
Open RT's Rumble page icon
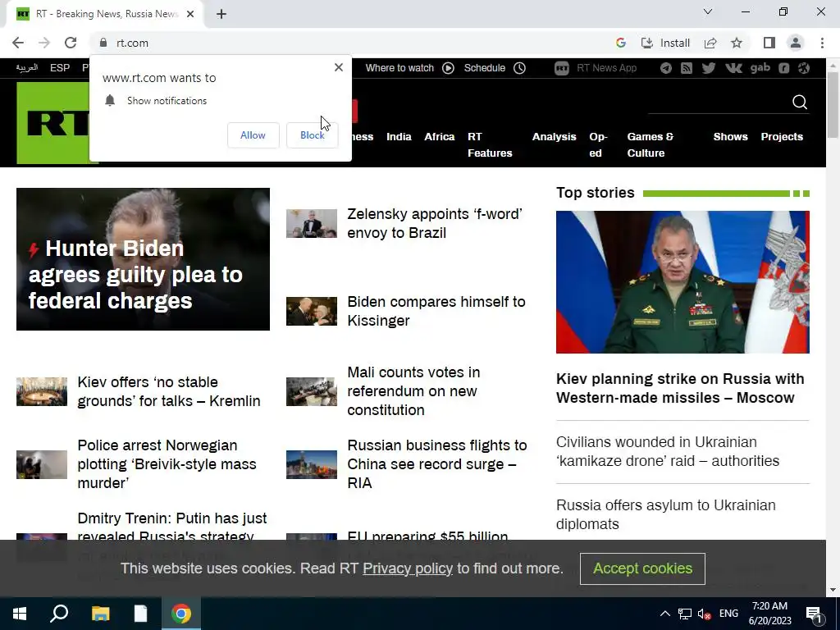(x=783, y=68)
